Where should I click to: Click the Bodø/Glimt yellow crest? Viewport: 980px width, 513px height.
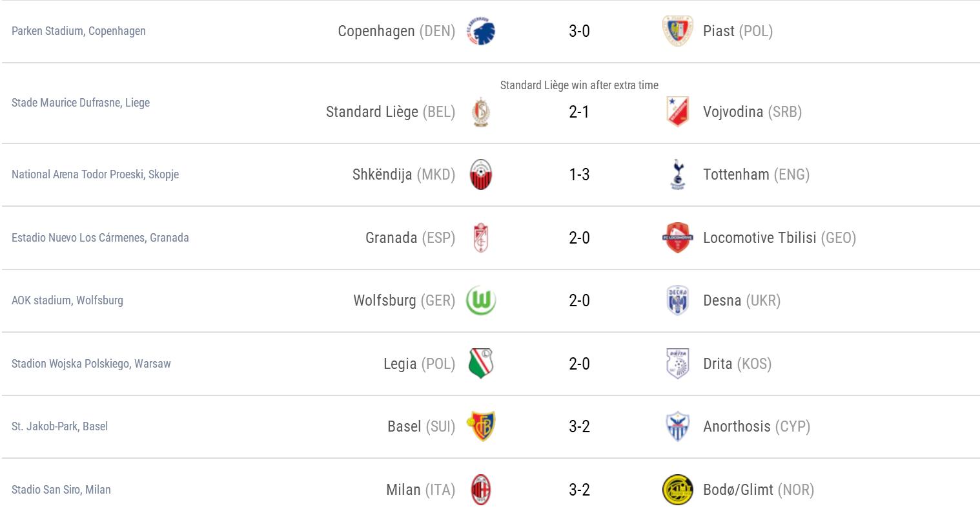[x=677, y=490]
